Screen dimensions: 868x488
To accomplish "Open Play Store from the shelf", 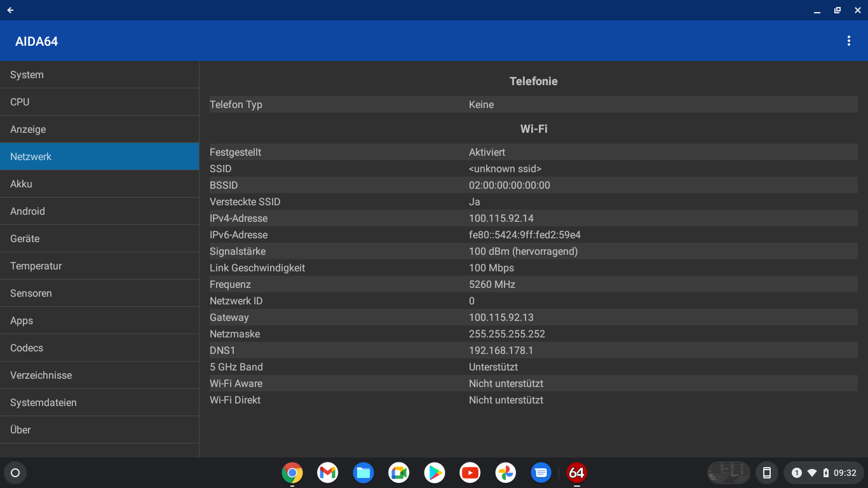I will [x=435, y=473].
